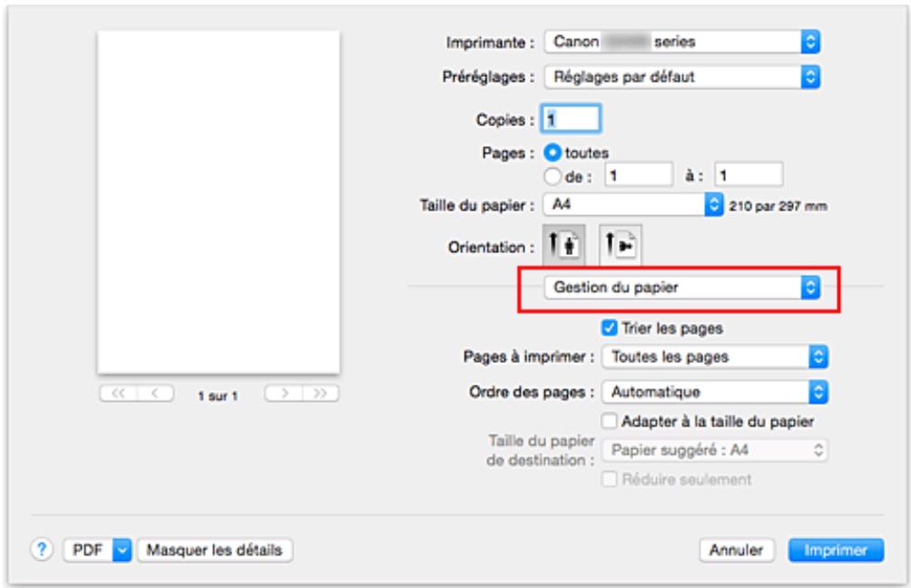Screen dimensions: 911x588
Task: Click 'Masquer les détails' button
Action: (x=214, y=550)
